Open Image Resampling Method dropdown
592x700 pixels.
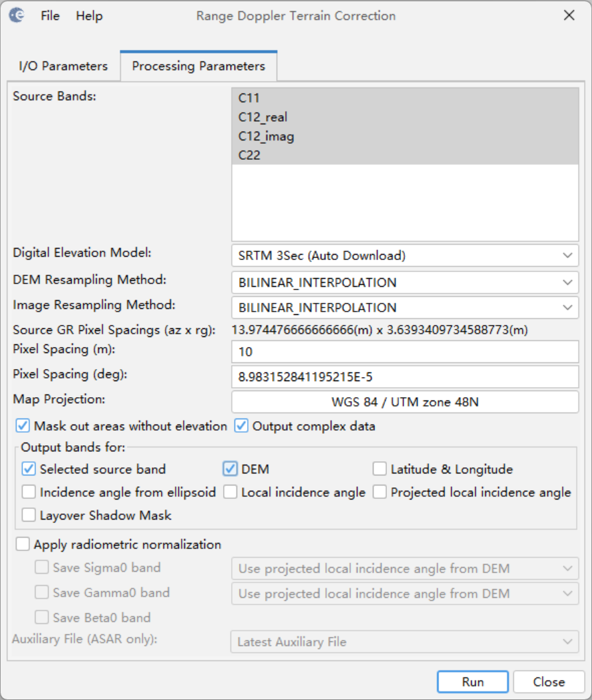[404, 308]
